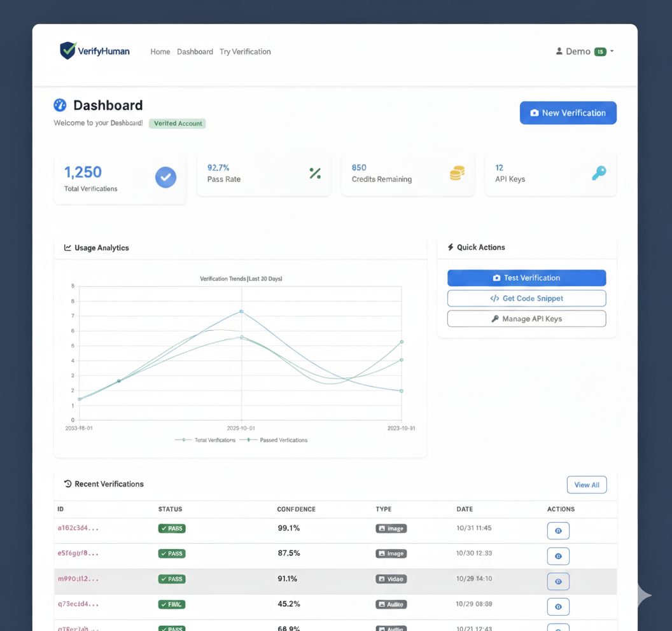Click the chart icon next to Usage Analytics
The image size is (672, 631).
(67, 247)
